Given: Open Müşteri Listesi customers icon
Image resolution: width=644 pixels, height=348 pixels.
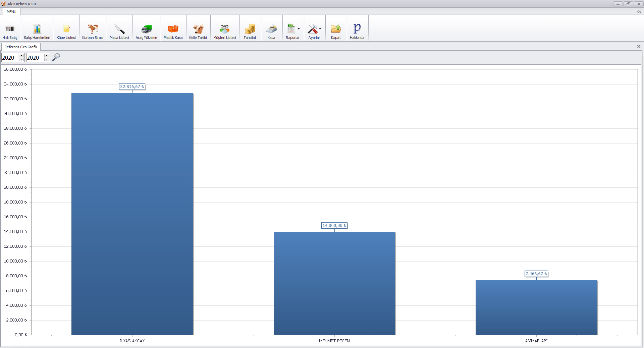Looking at the screenshot, I should point(224,30).
